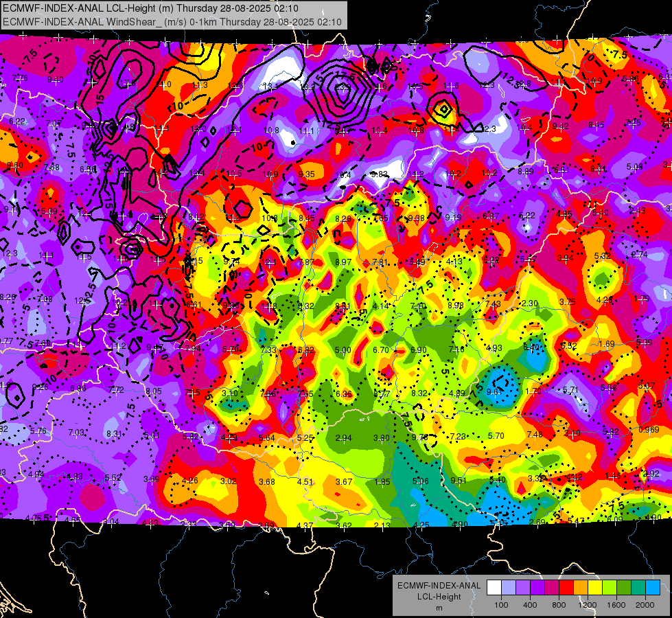
Task: Click the 'ECMWF-INDEX-ANAL' legend heading
Action: pos(439,586)
